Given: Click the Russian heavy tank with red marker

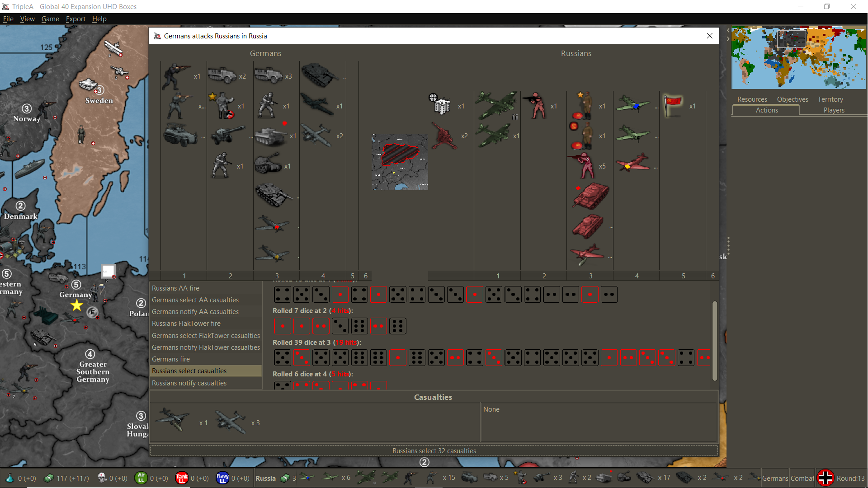Looking at the screenshot, I should [x=590, y=195].
